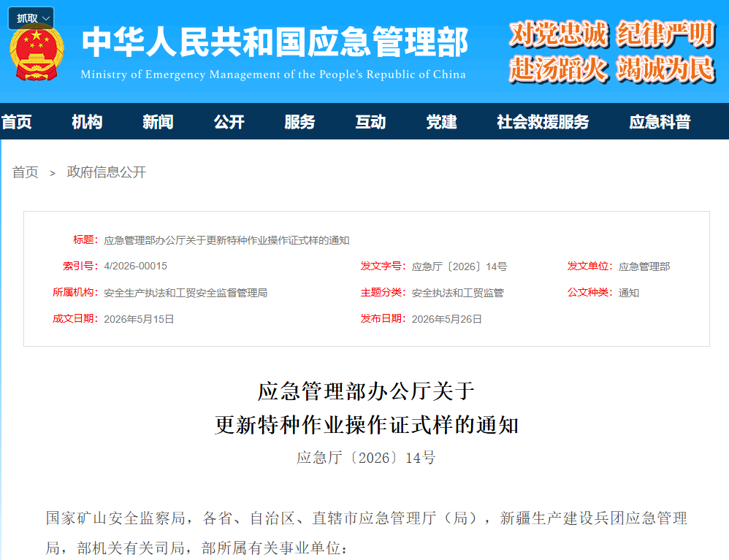Open the 公开 navigation item
Image resolution: width=729 pixels, height=560 pixels.
point(229,122)
